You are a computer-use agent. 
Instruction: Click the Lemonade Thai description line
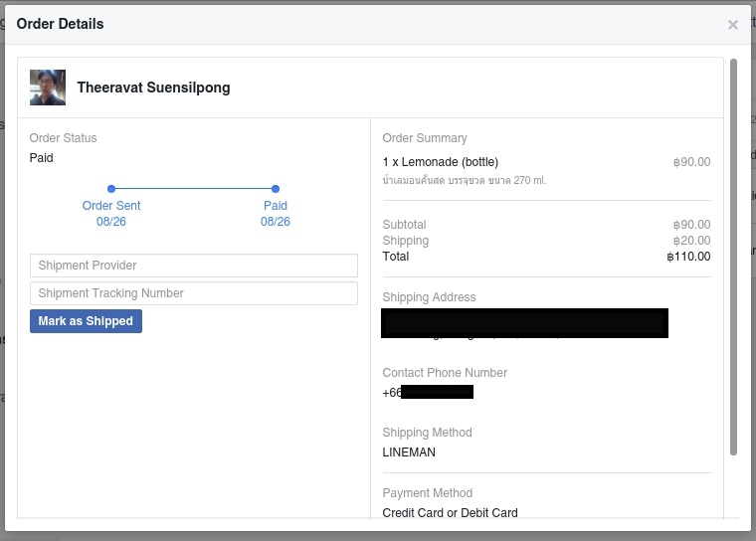(465, 180)
